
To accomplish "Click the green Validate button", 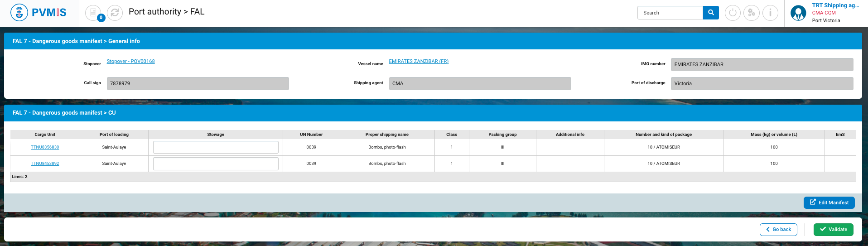I will (x=833, y=230).
